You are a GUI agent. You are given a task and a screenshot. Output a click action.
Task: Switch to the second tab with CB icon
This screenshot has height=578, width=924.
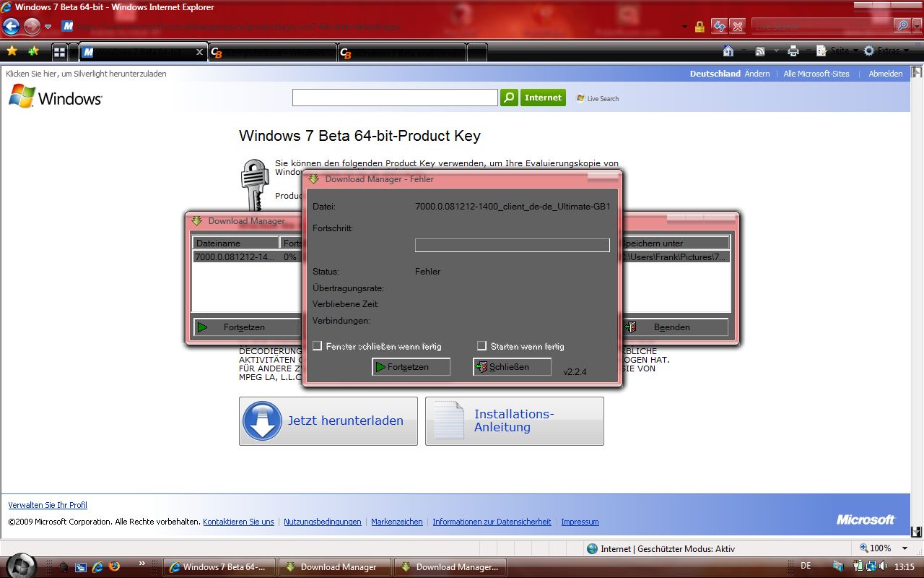click(272, 53)
